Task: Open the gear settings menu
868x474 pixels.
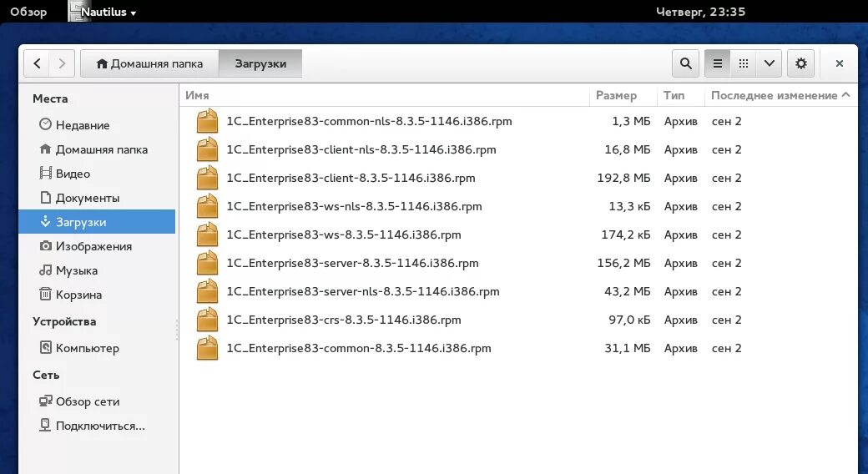Action: point(800,63)
